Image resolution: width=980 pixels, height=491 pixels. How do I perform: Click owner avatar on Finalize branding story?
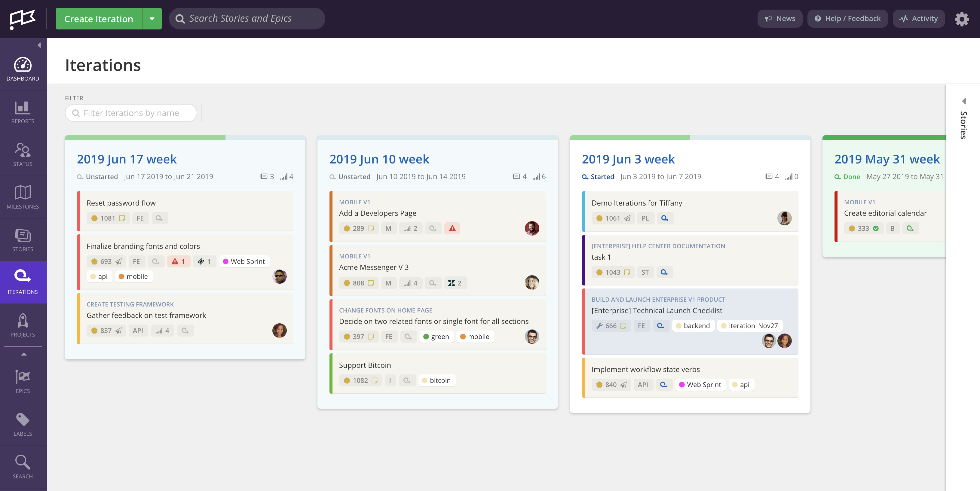(280, 276)
